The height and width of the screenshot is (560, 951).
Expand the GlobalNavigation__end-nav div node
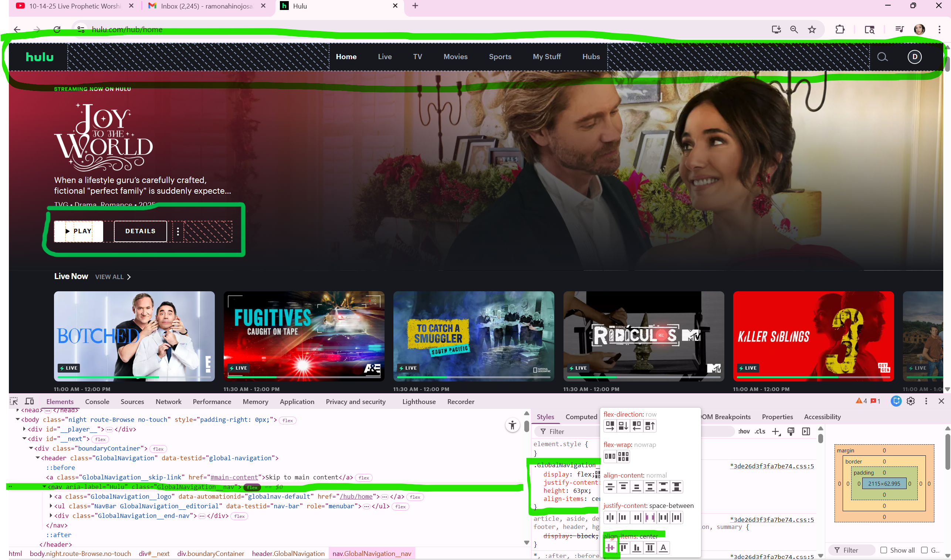coord(51,516)
